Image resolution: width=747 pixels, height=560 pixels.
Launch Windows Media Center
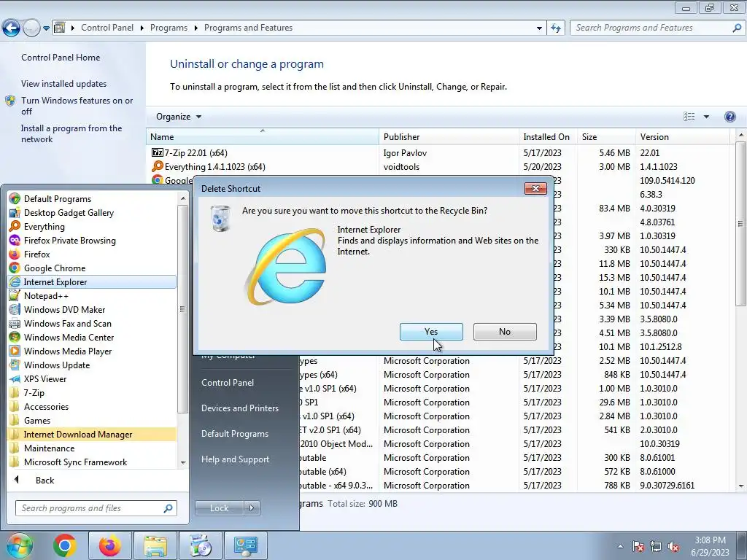pyautogui.click(x=69, y=337)
